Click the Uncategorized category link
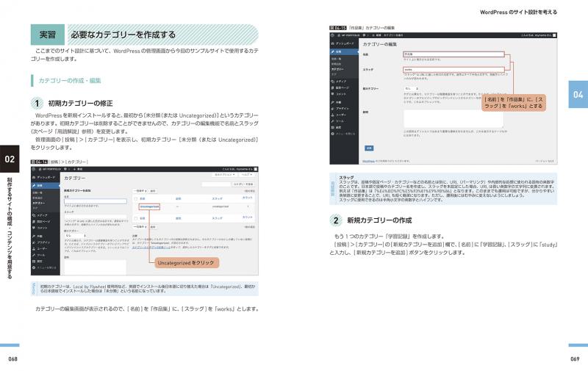The width and height of the screenshot is (588, 371). pyautogui.click(x=150, y=206)
